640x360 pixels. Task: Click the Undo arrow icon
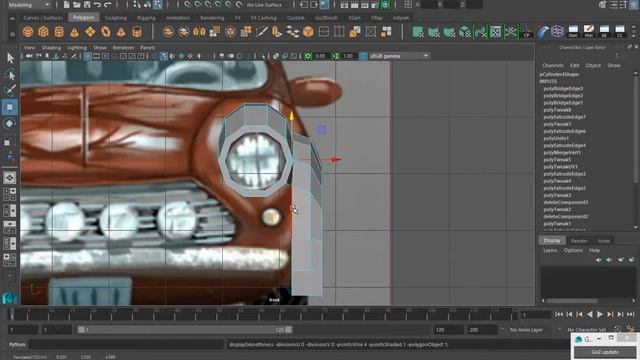coord(97,4)
